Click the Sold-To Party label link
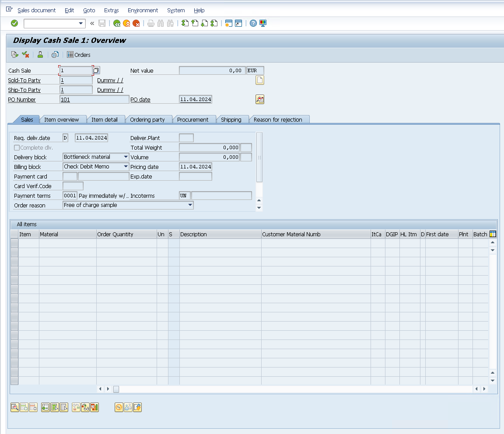This screenshot has width=504, height=434. pyautogui.click(x=24, y=80)
